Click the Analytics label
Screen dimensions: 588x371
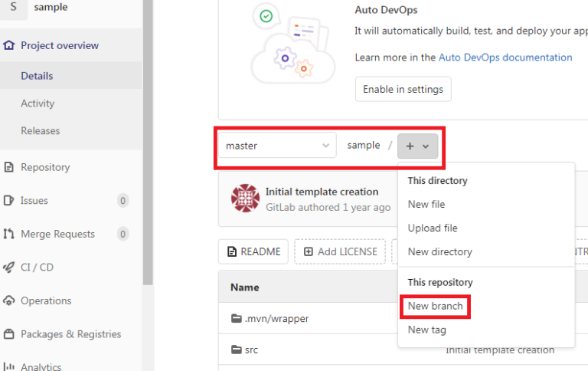(x=41, y=366)
